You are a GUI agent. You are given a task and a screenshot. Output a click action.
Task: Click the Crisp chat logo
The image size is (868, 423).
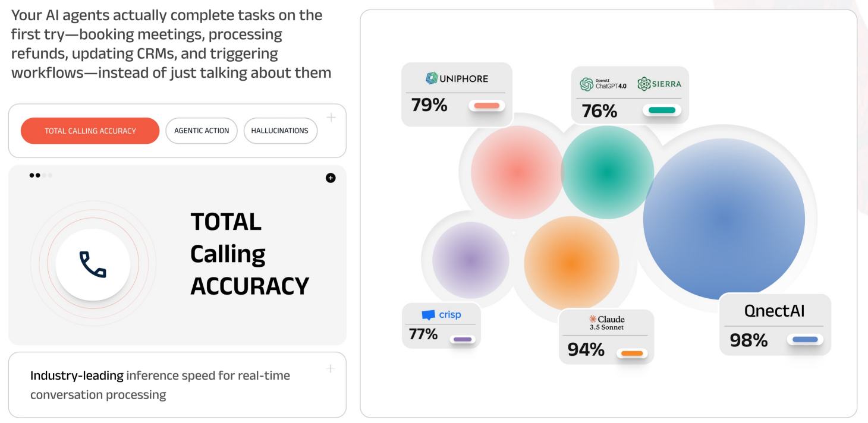pyautogui.click(x=441, y=315)
